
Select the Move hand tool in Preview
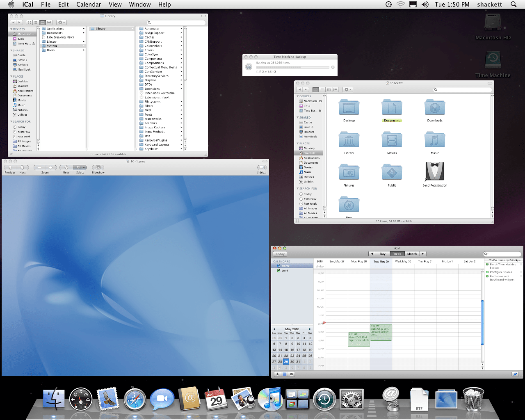tap(66, 167)
